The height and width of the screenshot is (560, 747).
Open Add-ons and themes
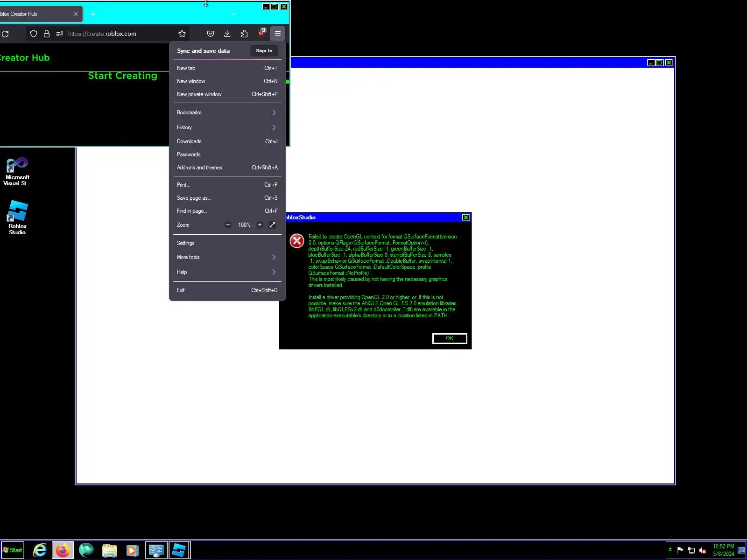click(227, 168)
